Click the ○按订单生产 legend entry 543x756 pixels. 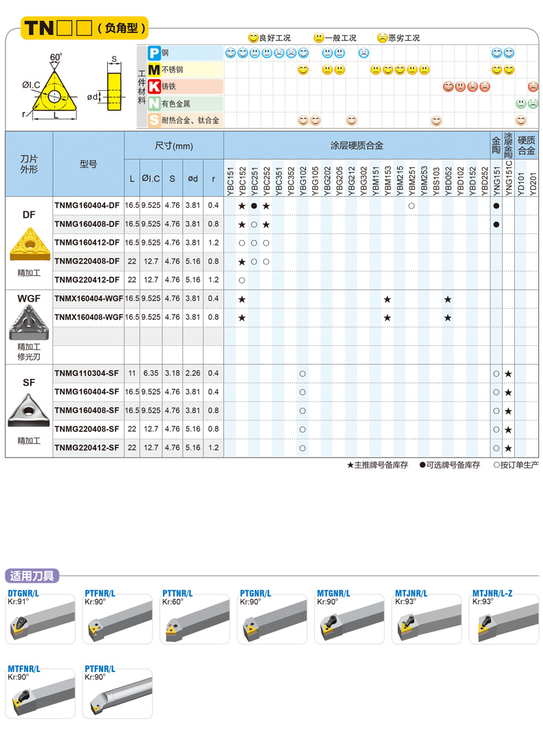pyautogui.click(x=516, y=465)
